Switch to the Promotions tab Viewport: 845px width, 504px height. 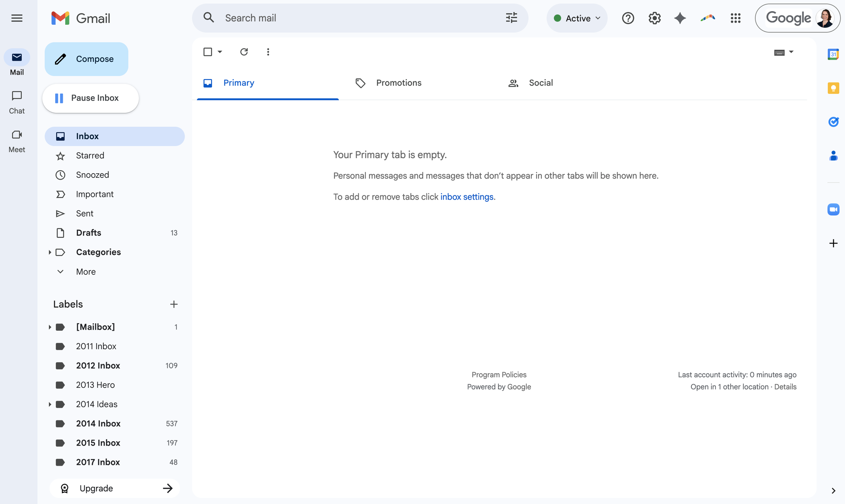coord(398,82)
